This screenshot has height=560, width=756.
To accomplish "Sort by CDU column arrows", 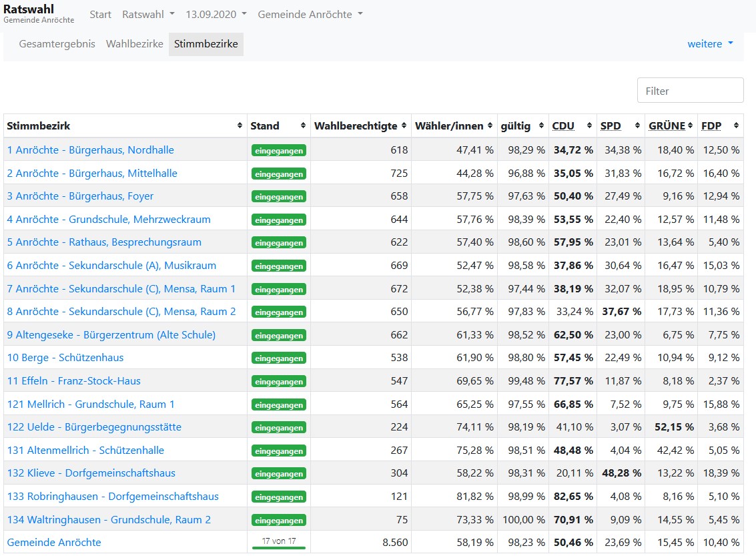I will [x=590, y=125].
